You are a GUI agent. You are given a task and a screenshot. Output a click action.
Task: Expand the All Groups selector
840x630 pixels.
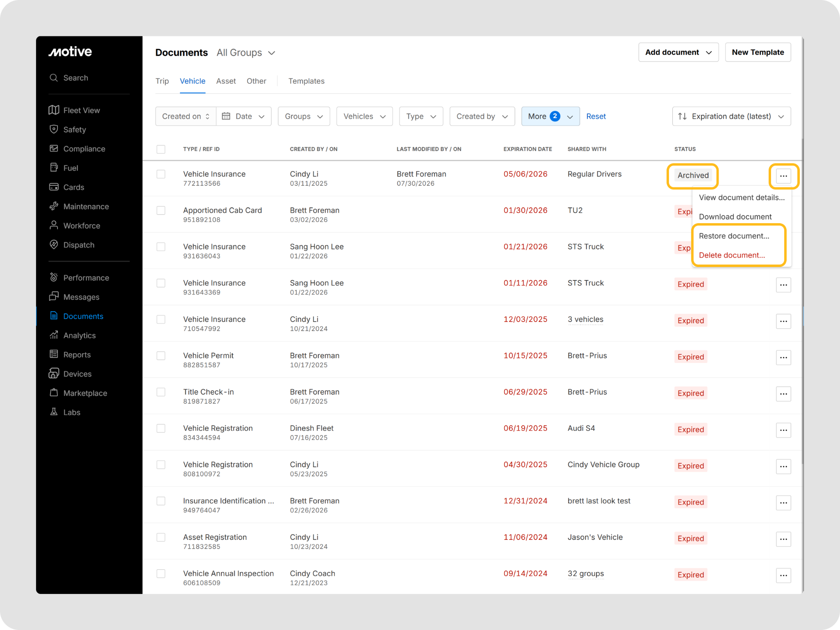246,53
